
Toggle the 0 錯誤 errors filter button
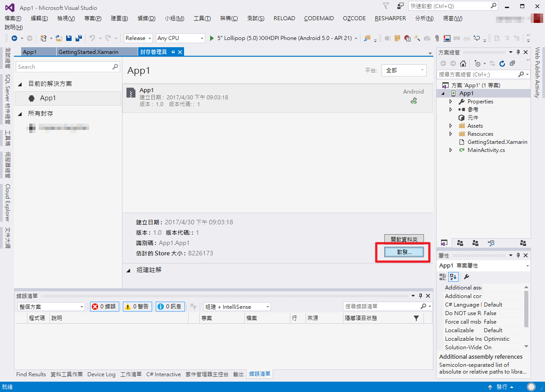(x=104, y=307)
